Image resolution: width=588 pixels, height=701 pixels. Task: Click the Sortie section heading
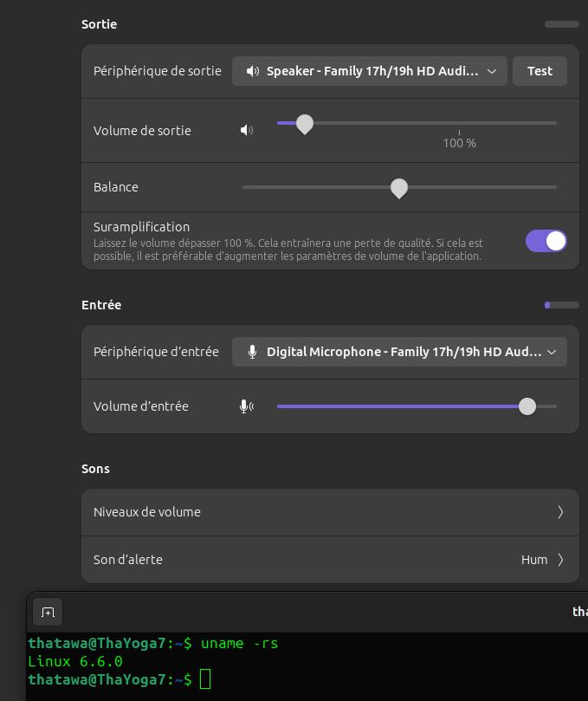100,24
